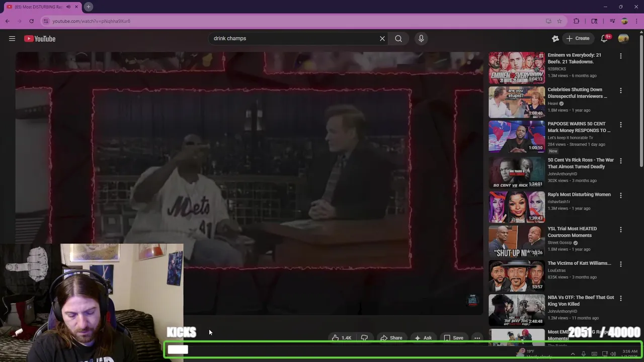
Task: Open the tab search icon in browser toolbar
Action: pos(594,21)
